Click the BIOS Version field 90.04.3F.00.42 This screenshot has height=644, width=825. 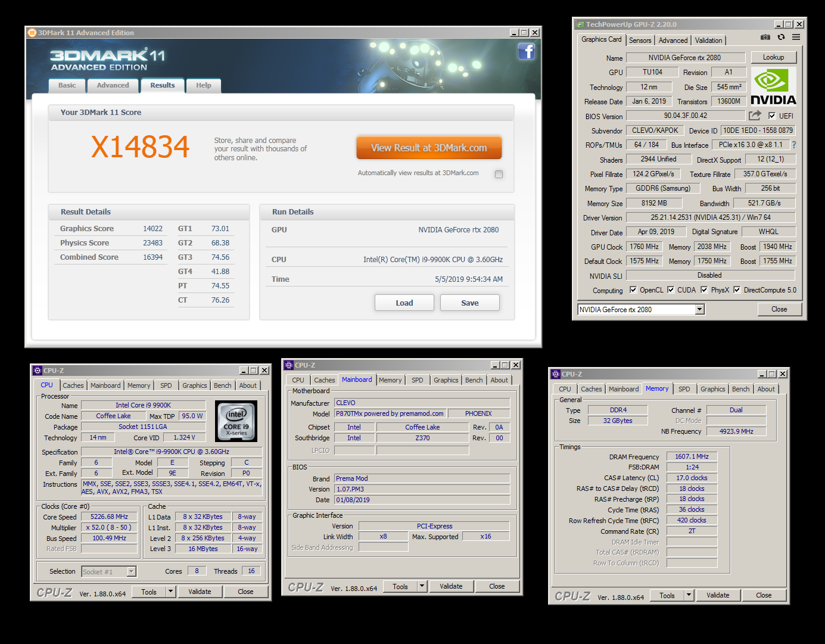pos(686,116)
